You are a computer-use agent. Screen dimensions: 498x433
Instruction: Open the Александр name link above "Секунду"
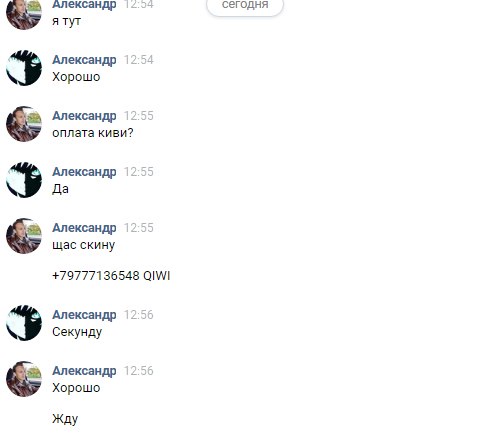[x=84, y=315]
